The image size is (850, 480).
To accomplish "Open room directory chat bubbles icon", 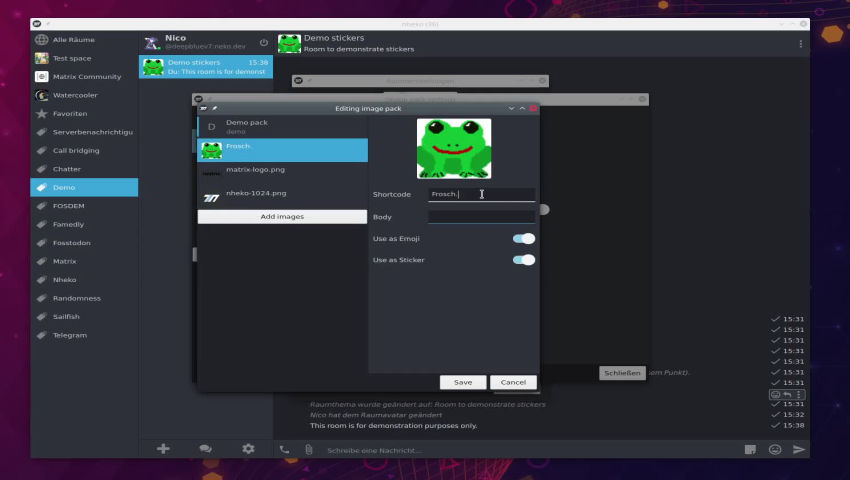I will [205, 449].
